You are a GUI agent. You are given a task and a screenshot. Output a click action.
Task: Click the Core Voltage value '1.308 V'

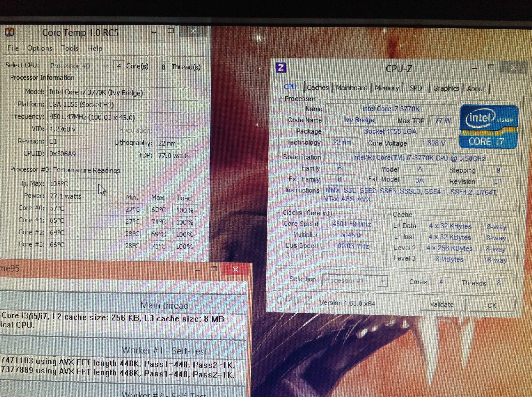pyautogui.click(x=434, y=143)
